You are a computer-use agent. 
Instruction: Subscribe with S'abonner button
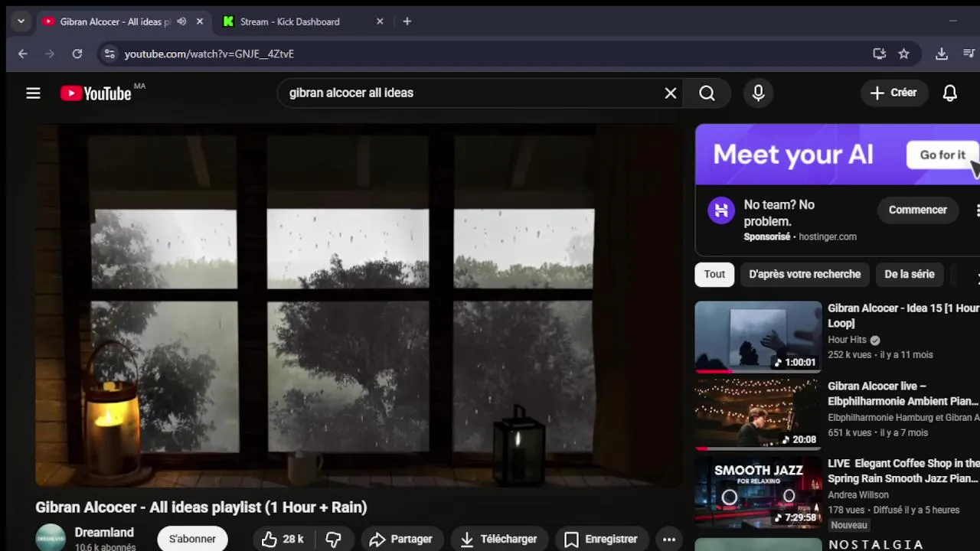(192, 539)
